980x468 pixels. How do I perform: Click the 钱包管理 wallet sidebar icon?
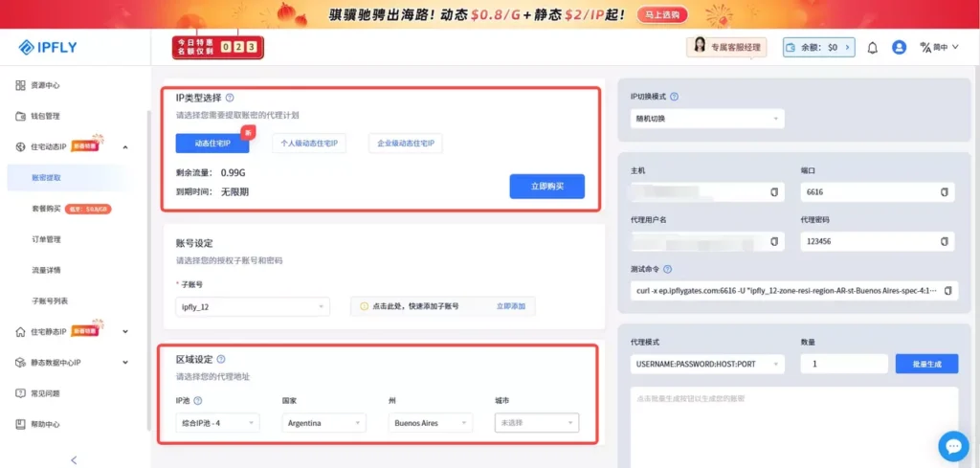(20, 116)
